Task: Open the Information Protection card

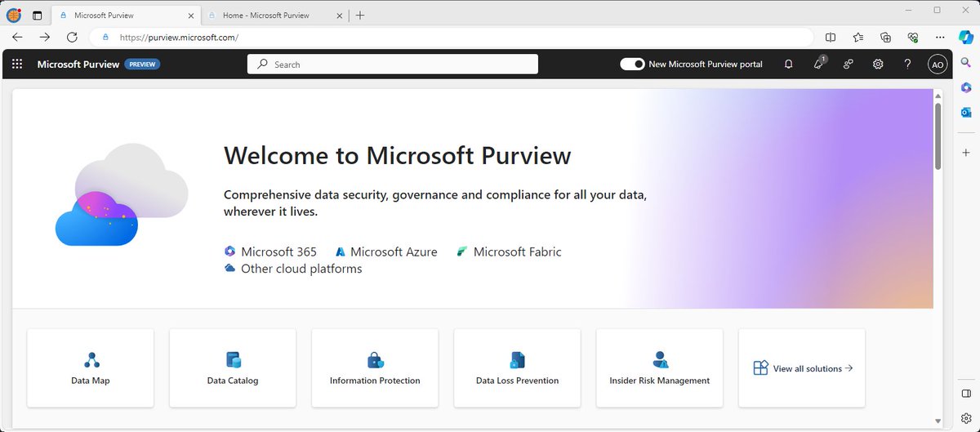Action: (x=375, y=367)
